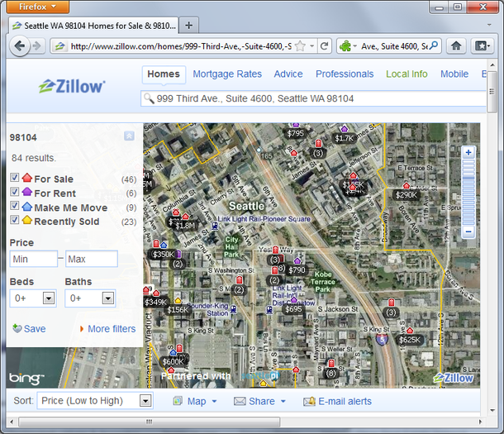
Task: Open the Advice tab
Action: (x=288, y=74)
